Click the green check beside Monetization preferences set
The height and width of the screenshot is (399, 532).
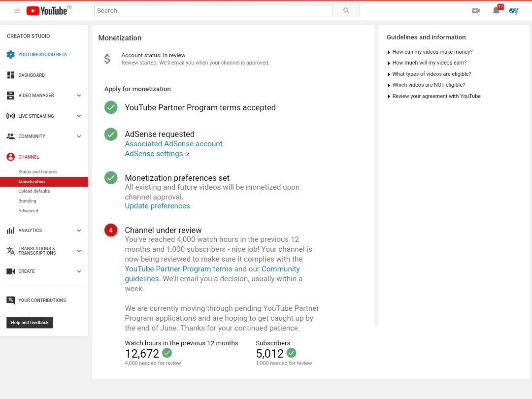tap(111, 178)
